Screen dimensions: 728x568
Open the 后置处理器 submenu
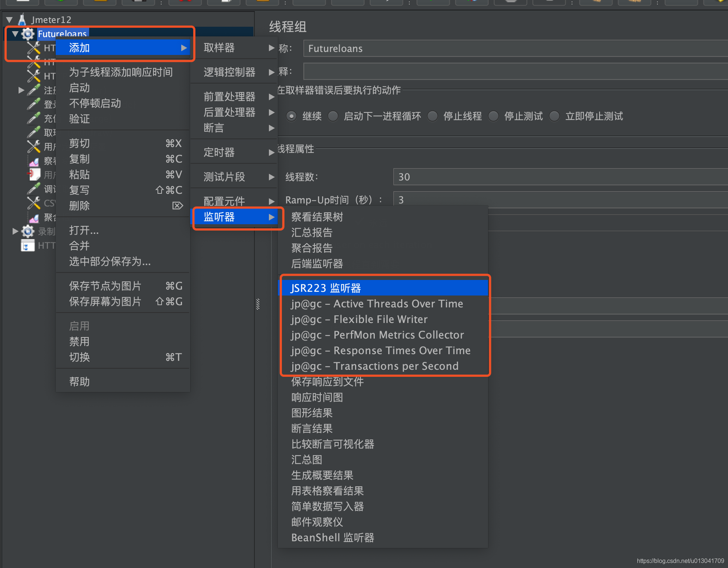click(x=234, y=112)
